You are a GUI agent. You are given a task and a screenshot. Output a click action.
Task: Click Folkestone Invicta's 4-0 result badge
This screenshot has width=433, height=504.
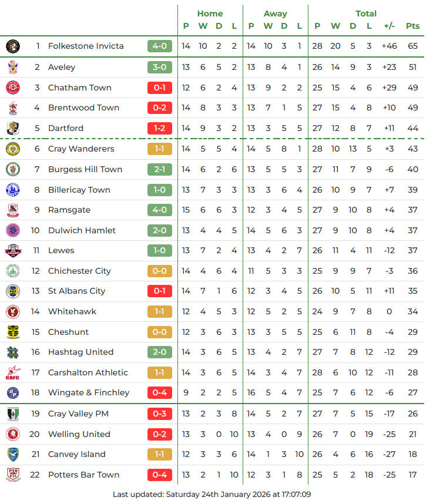[x=160, y=46]
